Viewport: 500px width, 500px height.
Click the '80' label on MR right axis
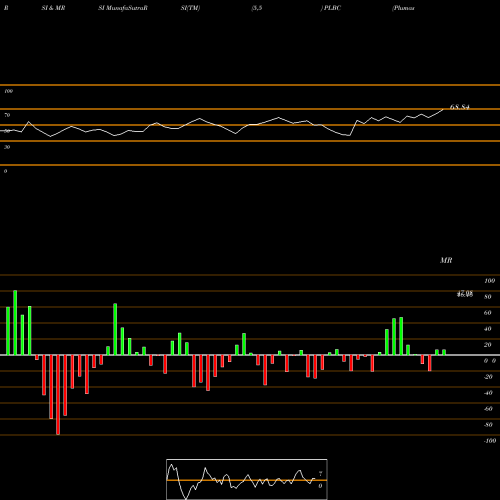(x=488, y=297)
